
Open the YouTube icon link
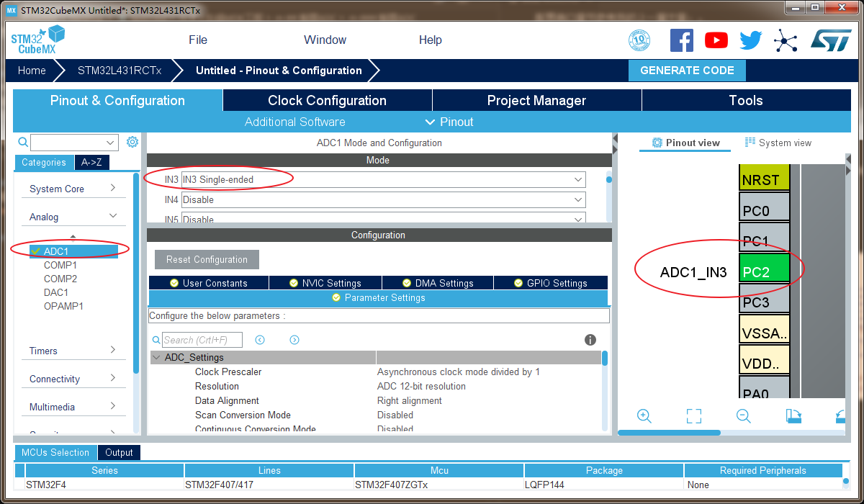(716, 40)
